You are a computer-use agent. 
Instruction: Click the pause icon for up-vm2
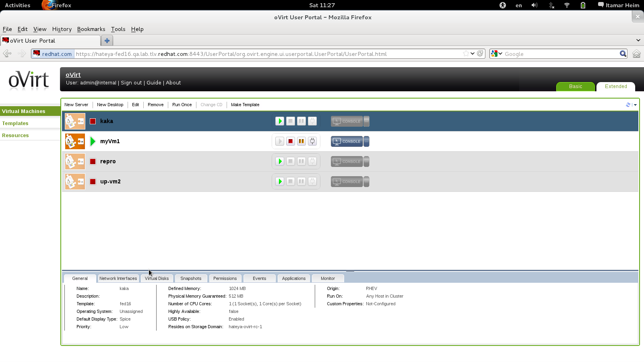[301, 181]
